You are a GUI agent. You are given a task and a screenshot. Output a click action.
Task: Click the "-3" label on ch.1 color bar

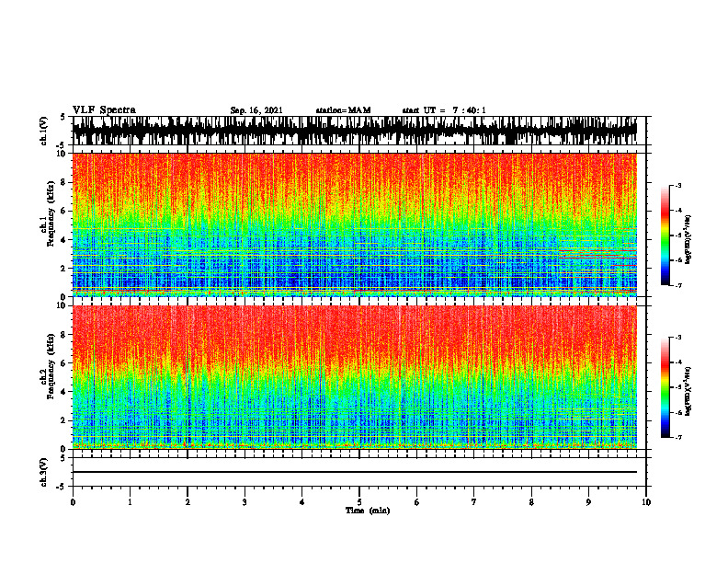tap(678, 185)
